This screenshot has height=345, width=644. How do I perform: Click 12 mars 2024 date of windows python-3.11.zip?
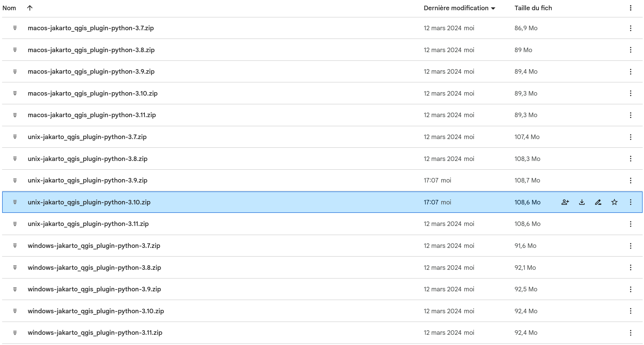tap(442, 333)
